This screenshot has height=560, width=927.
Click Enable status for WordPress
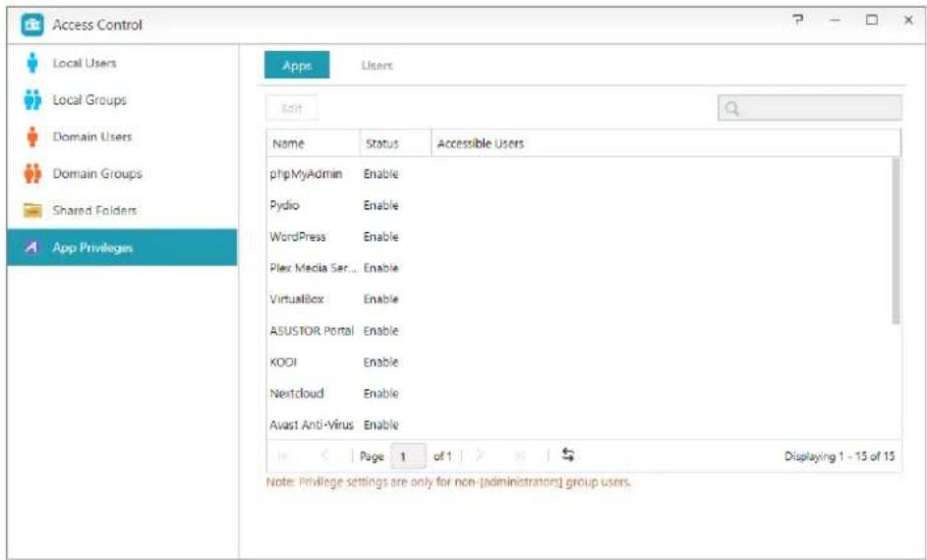[380, 237]
